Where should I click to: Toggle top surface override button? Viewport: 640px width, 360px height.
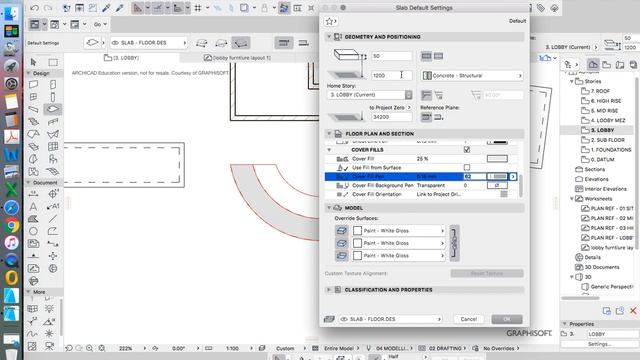(342, 231)
